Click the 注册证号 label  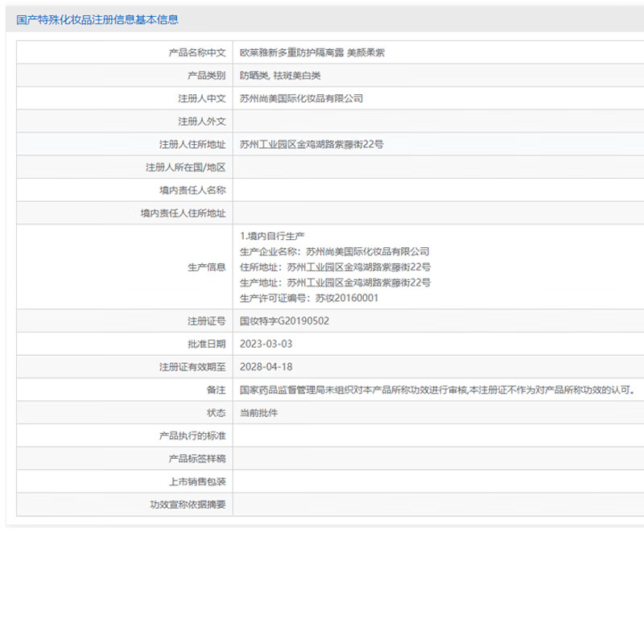(x=207, y=321)
